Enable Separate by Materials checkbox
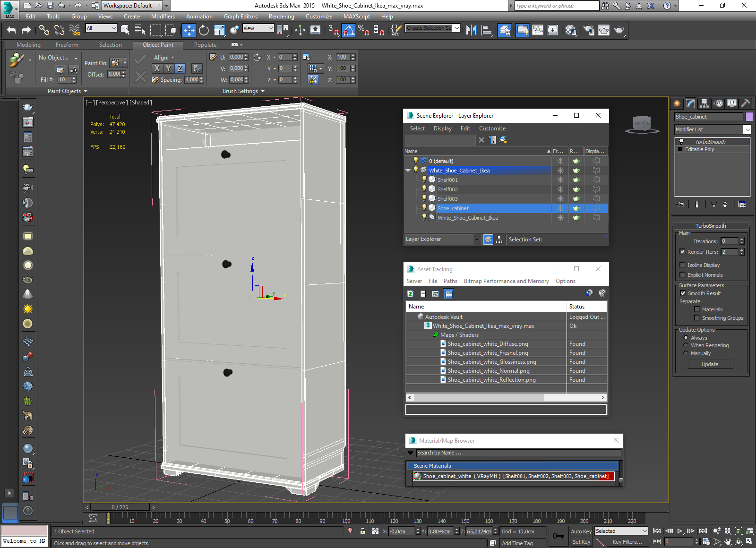 697,309
